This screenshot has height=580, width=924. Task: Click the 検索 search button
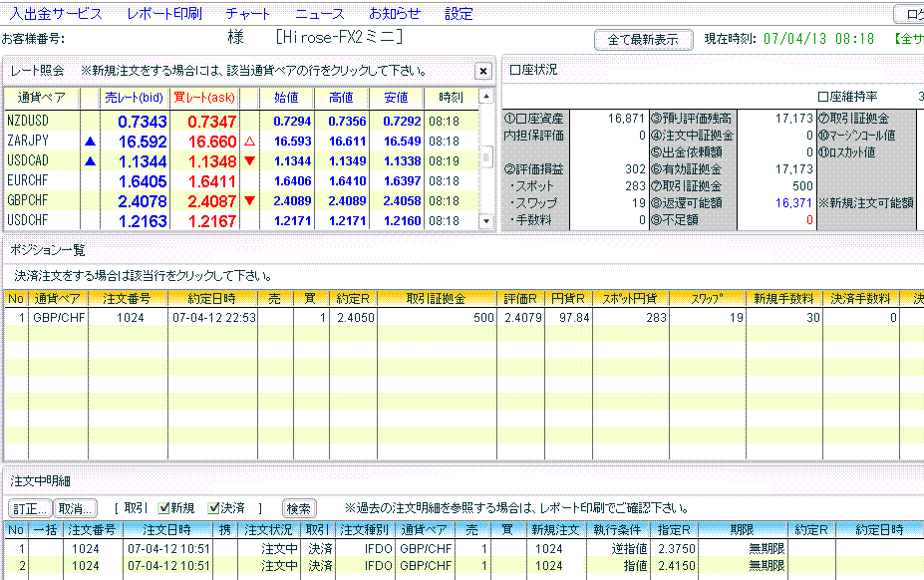click(299, 508)
